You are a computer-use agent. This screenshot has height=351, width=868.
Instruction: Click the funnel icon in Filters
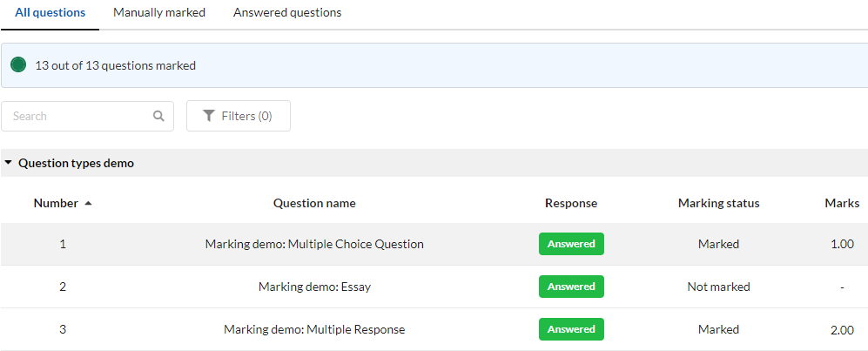click(x=209, y=116)
